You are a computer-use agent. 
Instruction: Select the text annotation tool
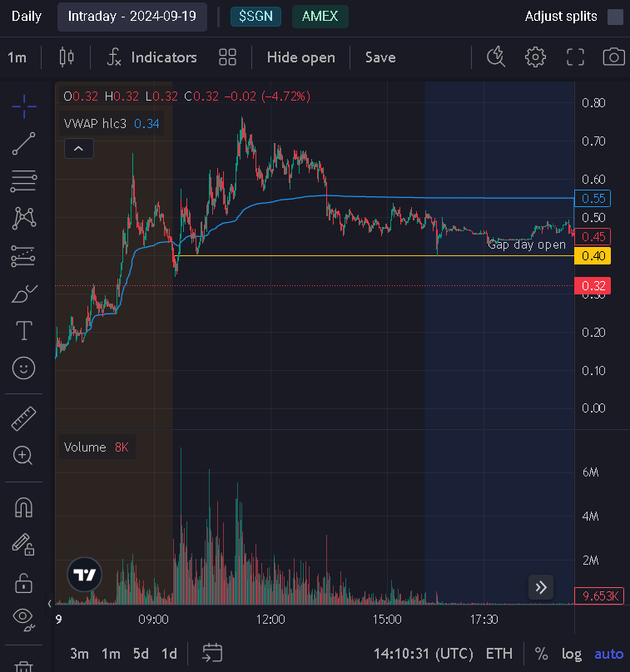click(x=24, y=330)
